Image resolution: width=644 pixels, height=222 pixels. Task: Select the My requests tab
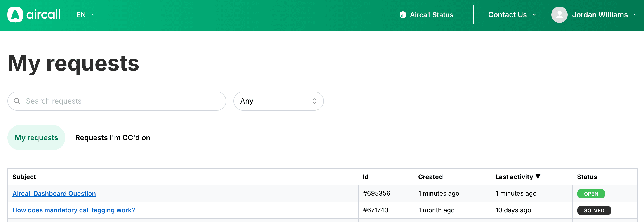[36, 137]
